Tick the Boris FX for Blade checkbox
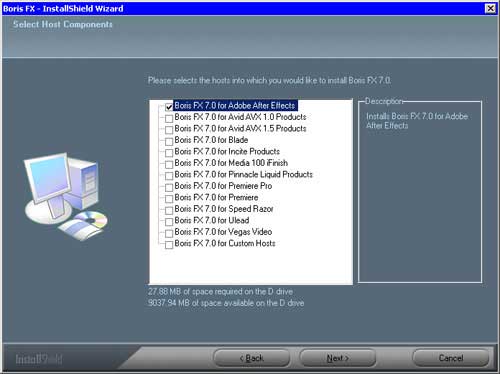This screenshot has width=500, height=374. (169, 141)
